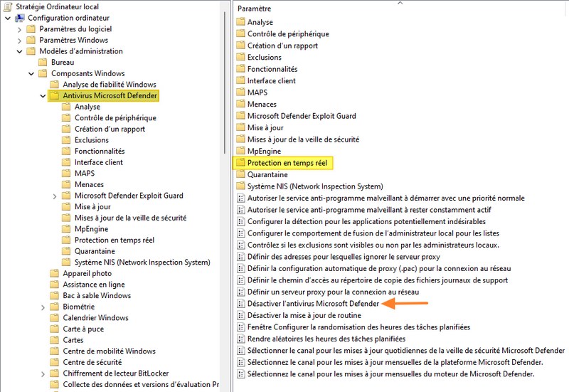Click Désactiver la mise à jour de routine icon

tap(240, 315)
